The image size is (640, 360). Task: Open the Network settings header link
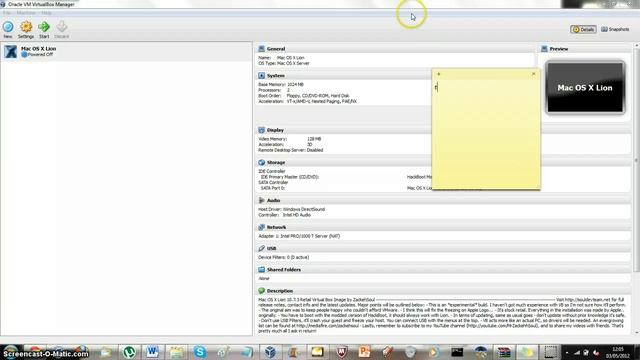tap(276, 227)
